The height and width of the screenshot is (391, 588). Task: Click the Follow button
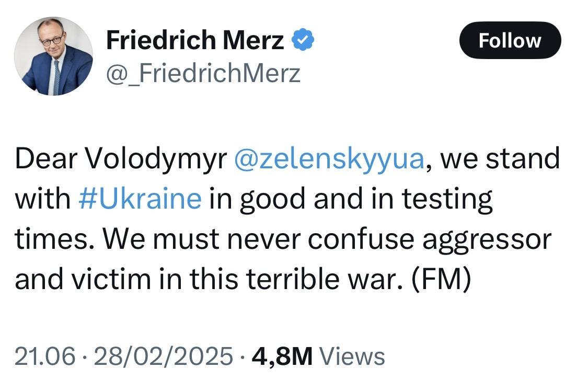(510, 40)
